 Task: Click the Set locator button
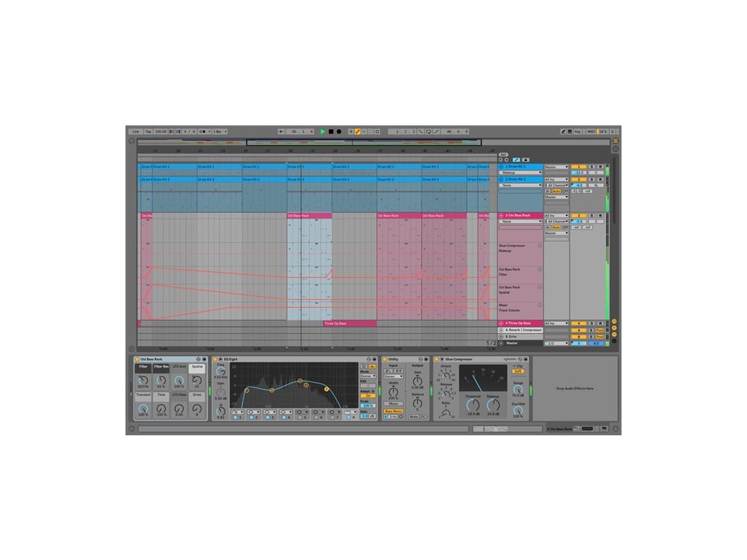tap(503, 155)
